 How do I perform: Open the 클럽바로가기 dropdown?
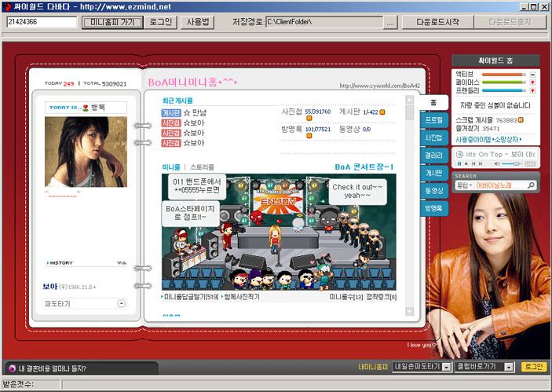[509, 367]
